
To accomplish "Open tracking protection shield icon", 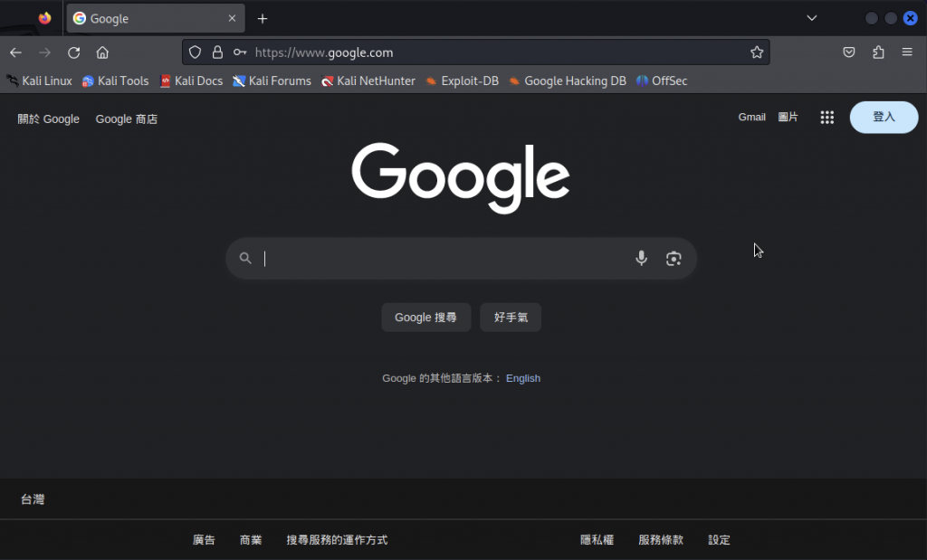I will (196, 52).
